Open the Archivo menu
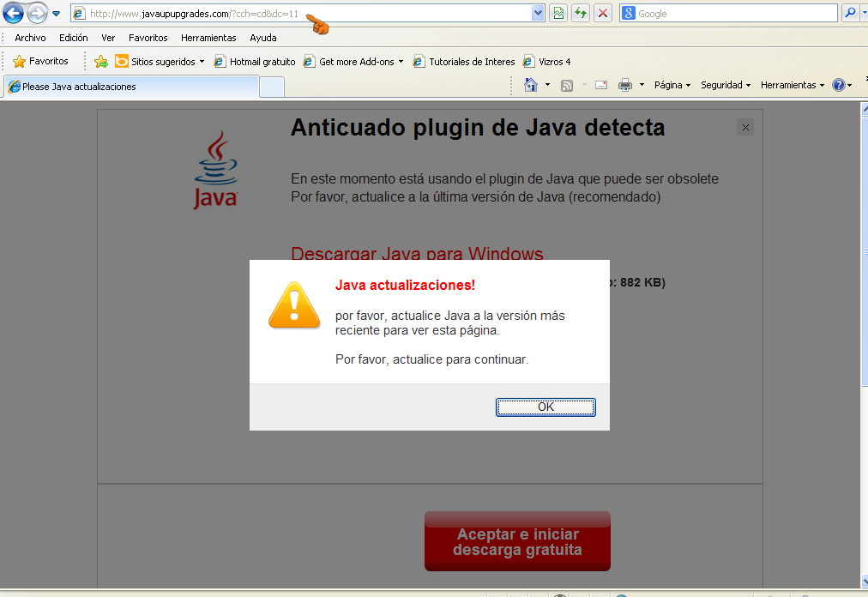This screenshot has width=868, height=597. (30, 38)
